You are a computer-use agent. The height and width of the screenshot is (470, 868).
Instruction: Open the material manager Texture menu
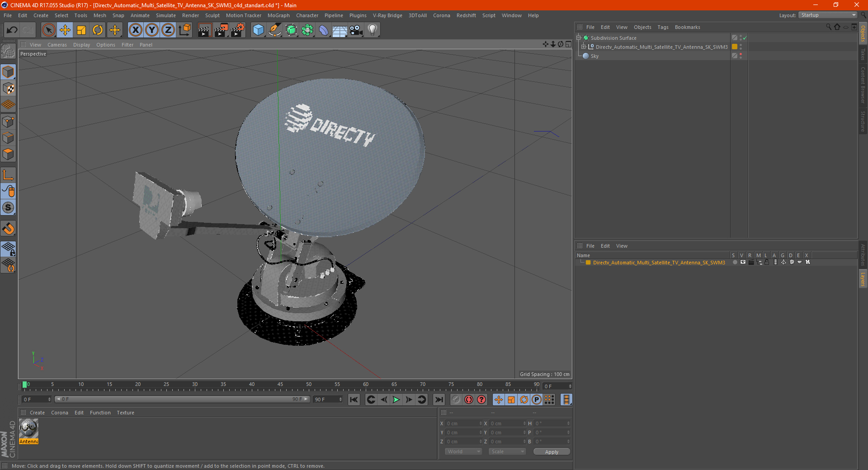coord(125,413)
